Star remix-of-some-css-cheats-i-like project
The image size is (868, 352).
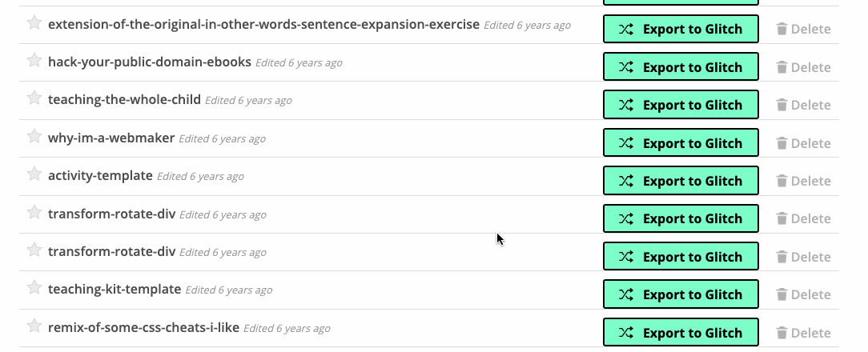click(34, 326)
